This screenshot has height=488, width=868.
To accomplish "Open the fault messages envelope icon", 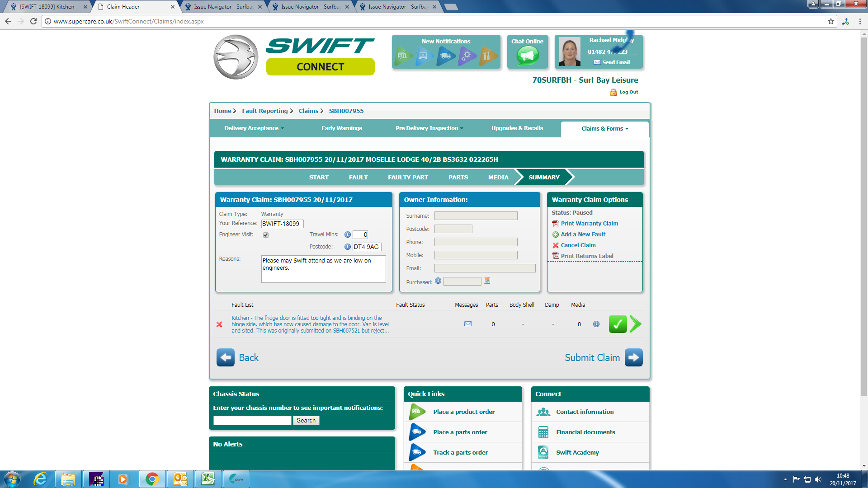I will (468, 324).
